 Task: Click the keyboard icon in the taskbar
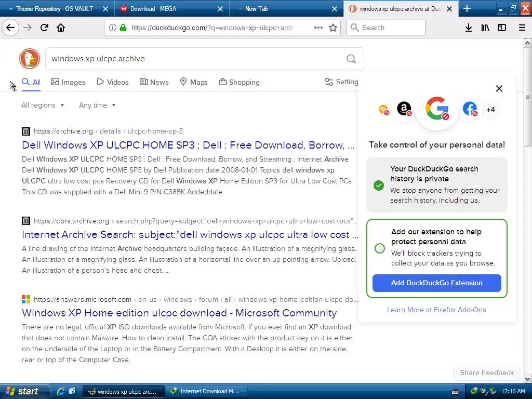tap(455, 392)
